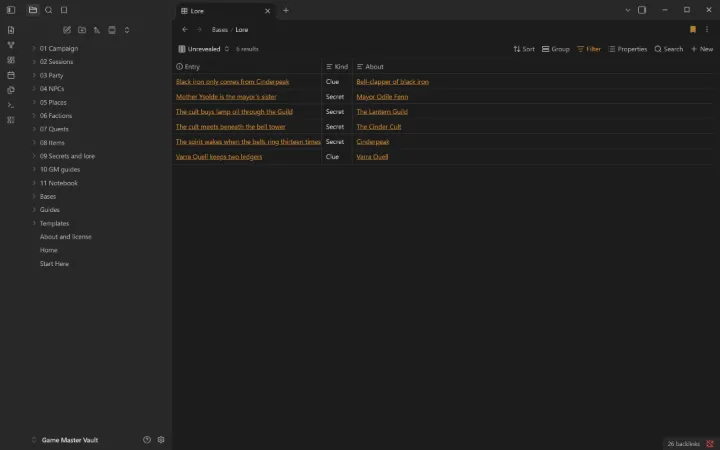Open 'Mother Ysolde is the mayor's sister' entry
The image size is (720, 450).
[x=226, y=97]
